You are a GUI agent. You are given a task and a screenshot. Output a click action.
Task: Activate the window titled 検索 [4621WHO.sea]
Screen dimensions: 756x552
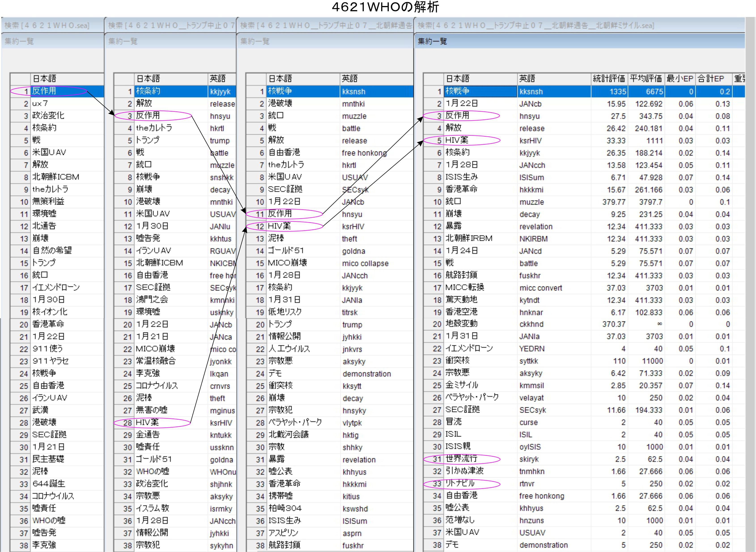click(x=47, y=25)
